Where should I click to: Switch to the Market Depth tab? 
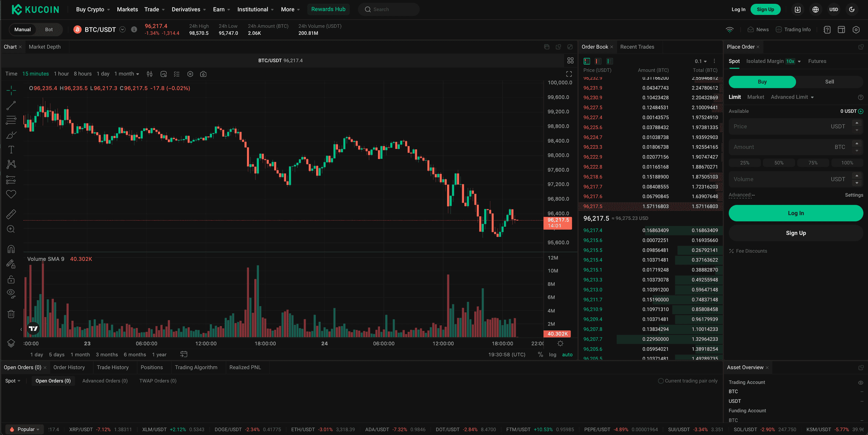coord(45,47)
